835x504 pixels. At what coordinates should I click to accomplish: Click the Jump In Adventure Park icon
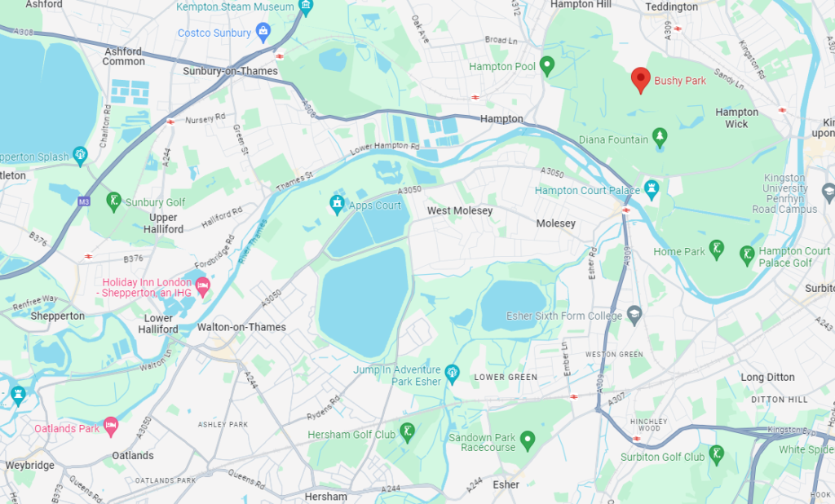[452, 374]
